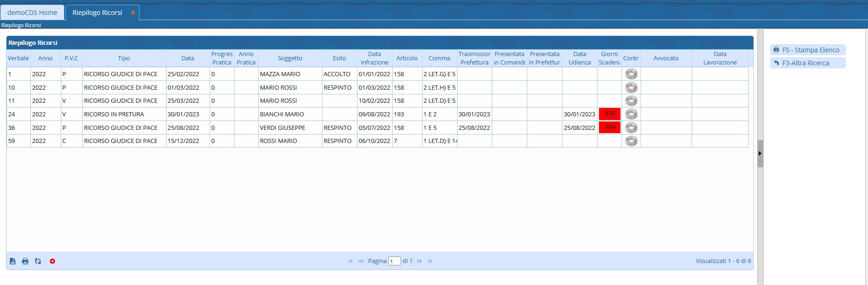
Task: Sort by the Data Infrazione column header
Action: [x=374, y=58]
